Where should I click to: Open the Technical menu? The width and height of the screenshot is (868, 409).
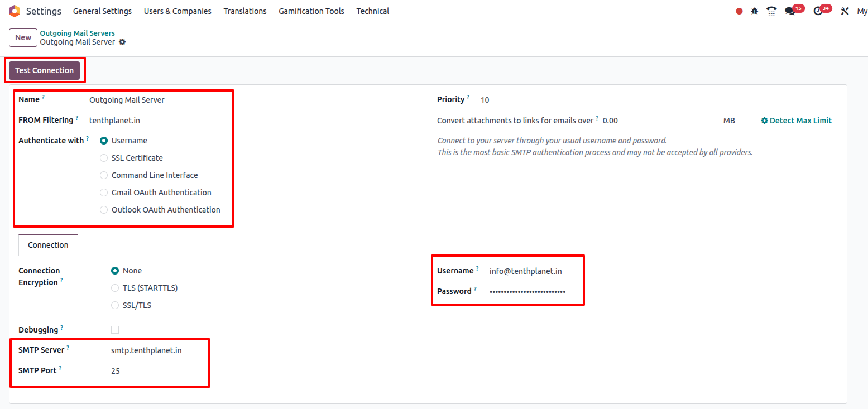[373, 11]
